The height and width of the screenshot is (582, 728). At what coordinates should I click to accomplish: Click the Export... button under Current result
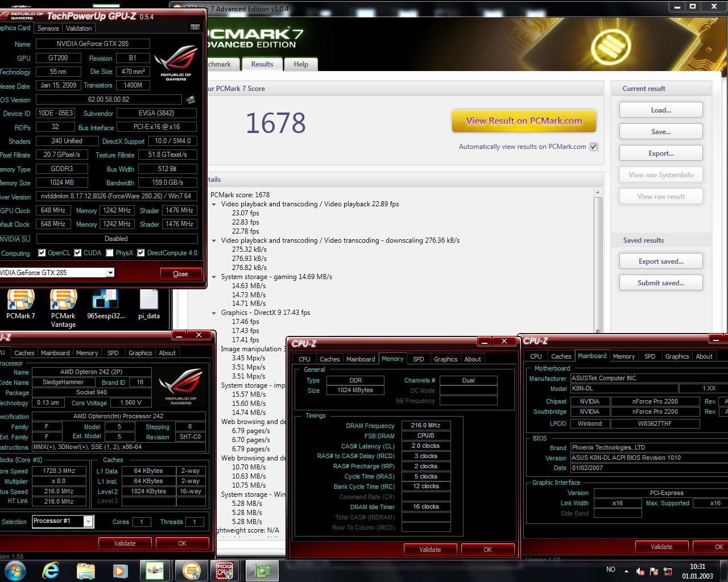tap(661, 153)
